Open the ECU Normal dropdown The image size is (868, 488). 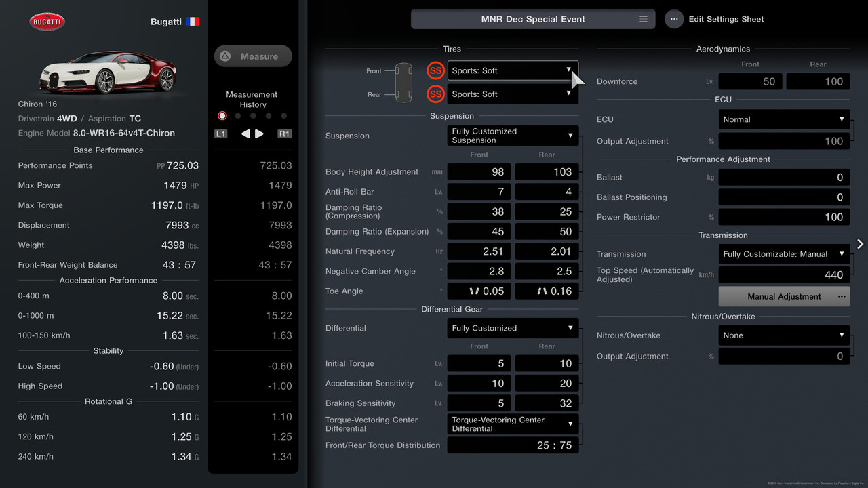click(x=783, y=119)
